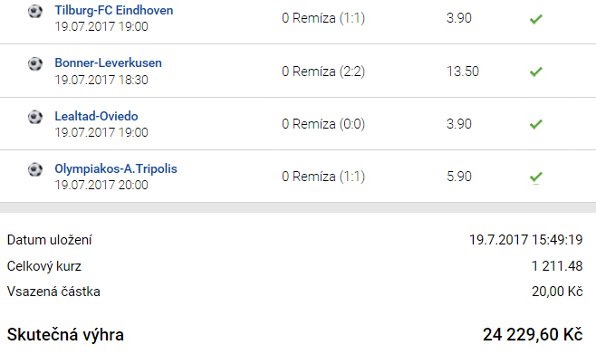Click the green checkmark in the Lealtad-Oviedo row
The image size is (596, 364).
click(x=535, y=124)
